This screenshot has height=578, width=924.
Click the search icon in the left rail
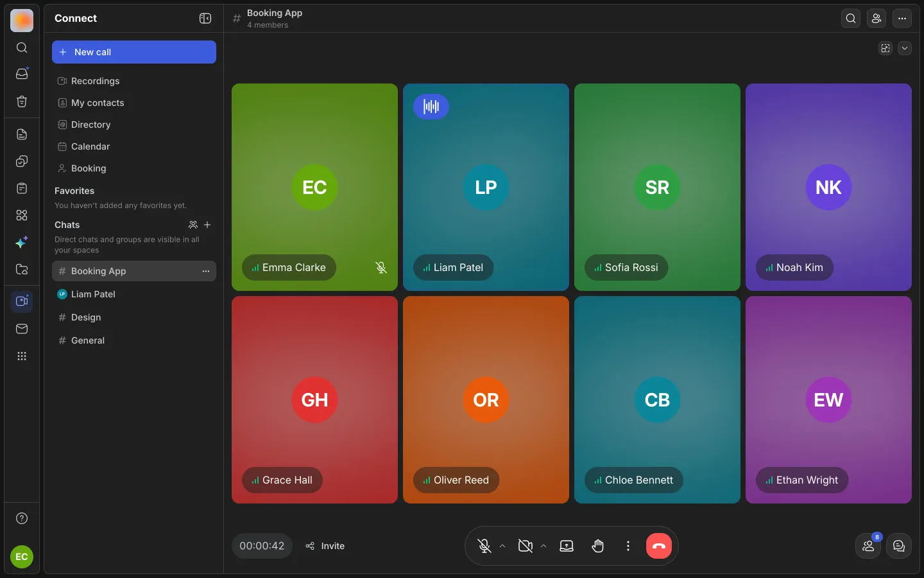click(22, 48)
